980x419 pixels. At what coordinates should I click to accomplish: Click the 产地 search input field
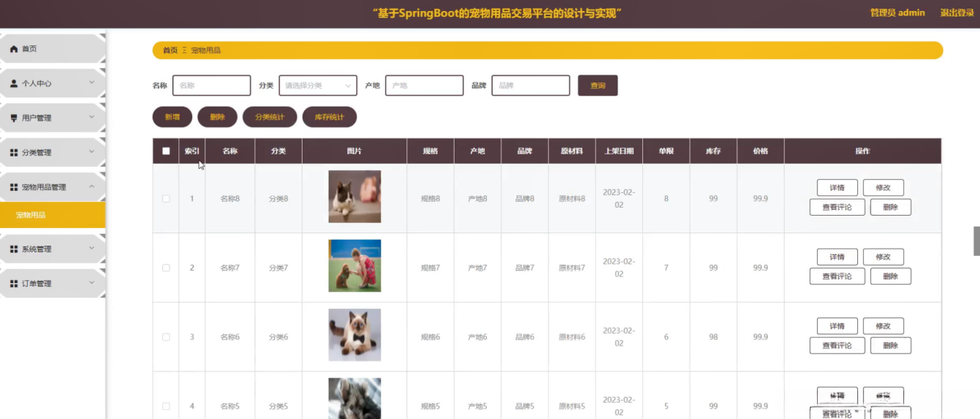tap(425, 86)
